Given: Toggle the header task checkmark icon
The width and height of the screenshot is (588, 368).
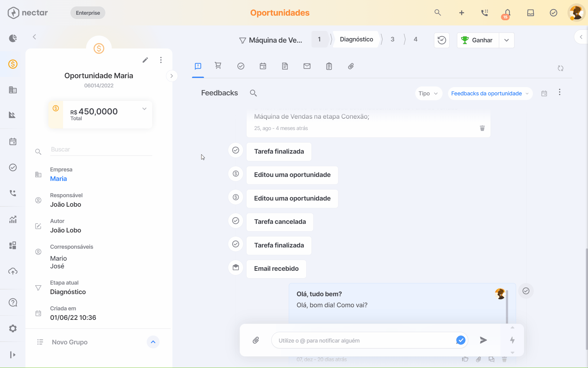Looking at the screenshot, I should coord(553,13).
